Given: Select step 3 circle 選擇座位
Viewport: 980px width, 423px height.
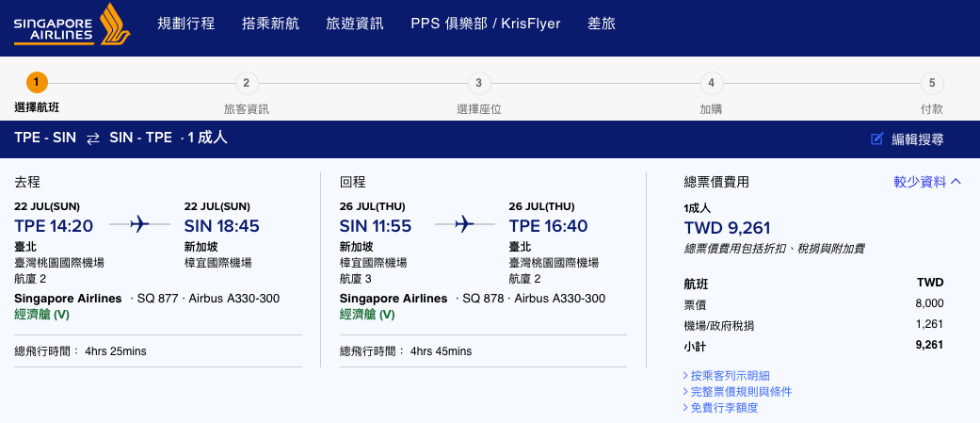Looking at the screenshot, I should pyautogui.click(x=479, y=83).
